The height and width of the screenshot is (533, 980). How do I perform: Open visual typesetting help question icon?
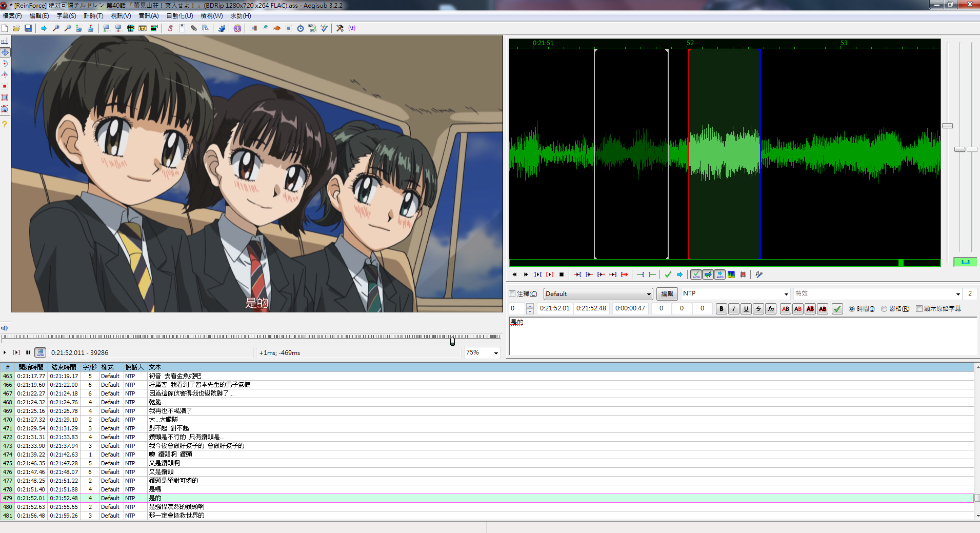pyautogui.click(x=5, y=124)
